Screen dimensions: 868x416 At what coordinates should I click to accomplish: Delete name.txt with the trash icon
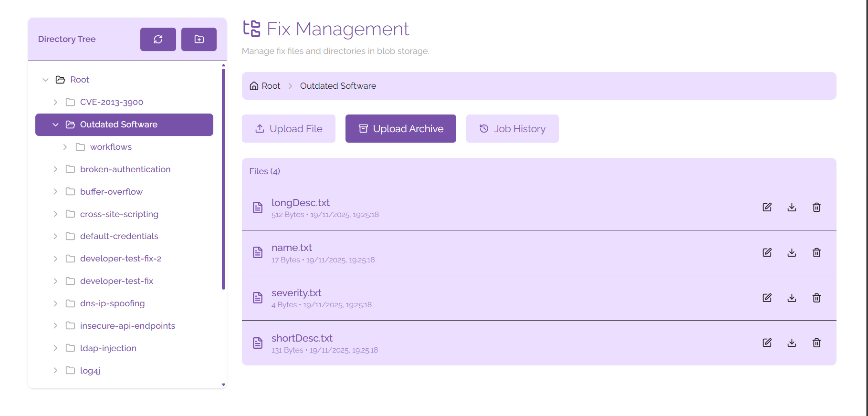tap(816, 252)
